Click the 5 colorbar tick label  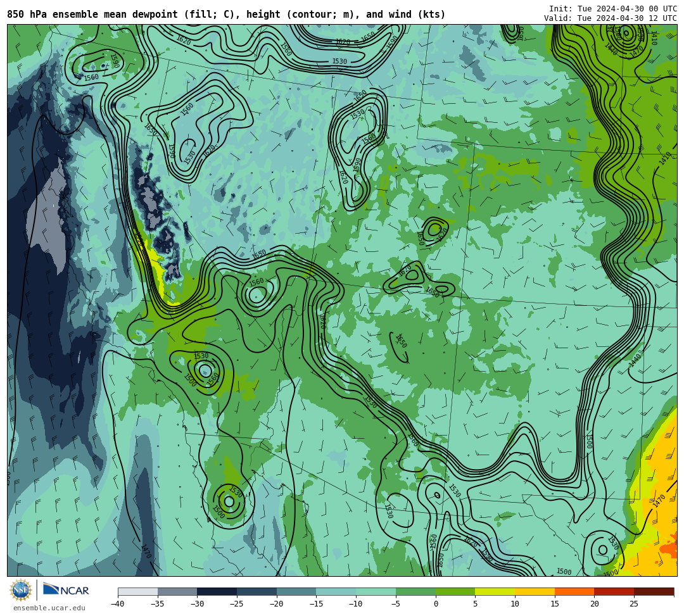pos(475,604)
